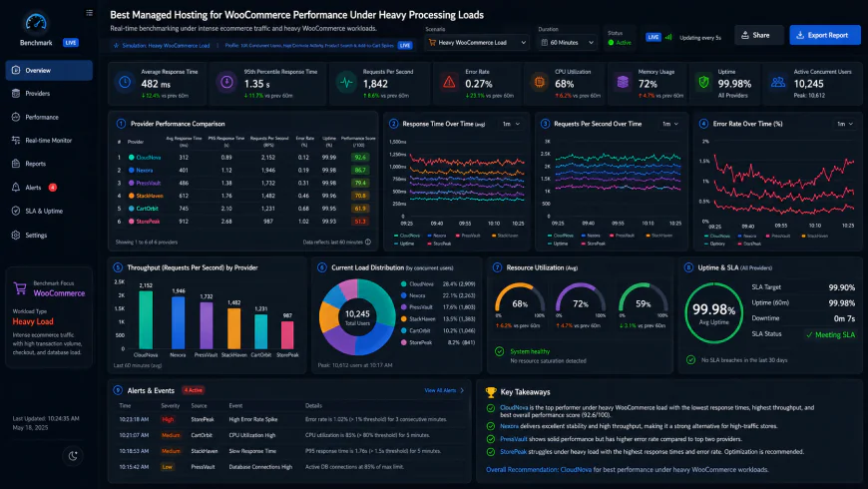Open the Duration 60 Minutes dropdown

[x=568, y=42]
